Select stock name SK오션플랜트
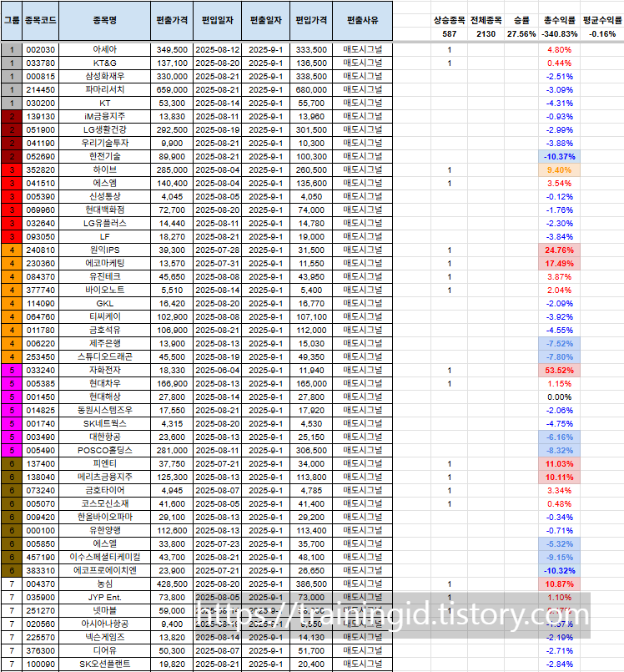This screenshot has width=624, height=672. point(104,664)
